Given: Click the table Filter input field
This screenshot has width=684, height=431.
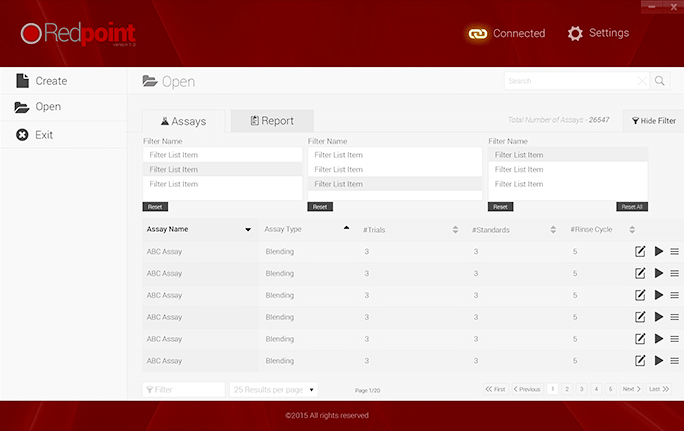Looking at the screenshot, I should 185,389.
